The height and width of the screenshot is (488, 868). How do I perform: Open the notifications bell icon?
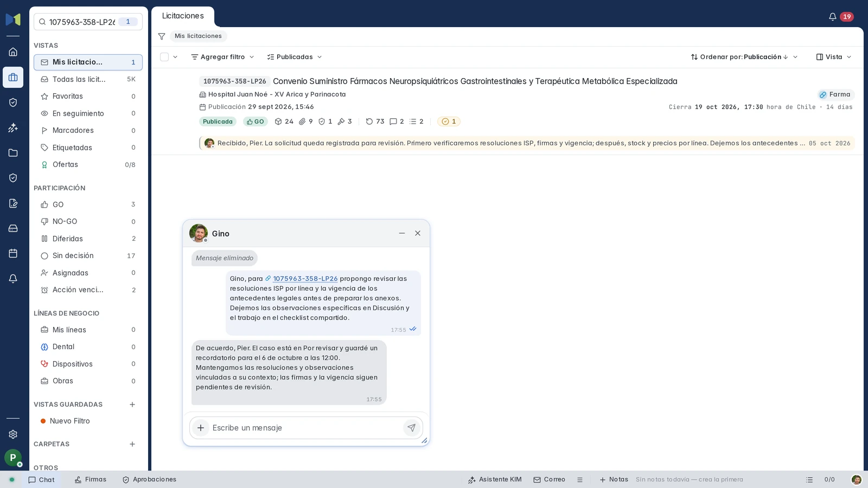coord(832,17)
